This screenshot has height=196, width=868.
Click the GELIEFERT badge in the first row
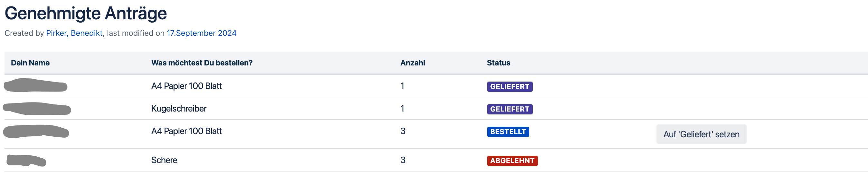509,87
